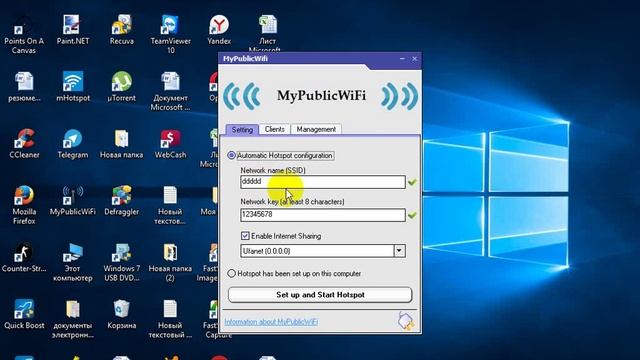The width and height of the screenshot is (640, 360).
Task: Expand the Ufanet connection dropdown
Action: (x=399, y=251)
